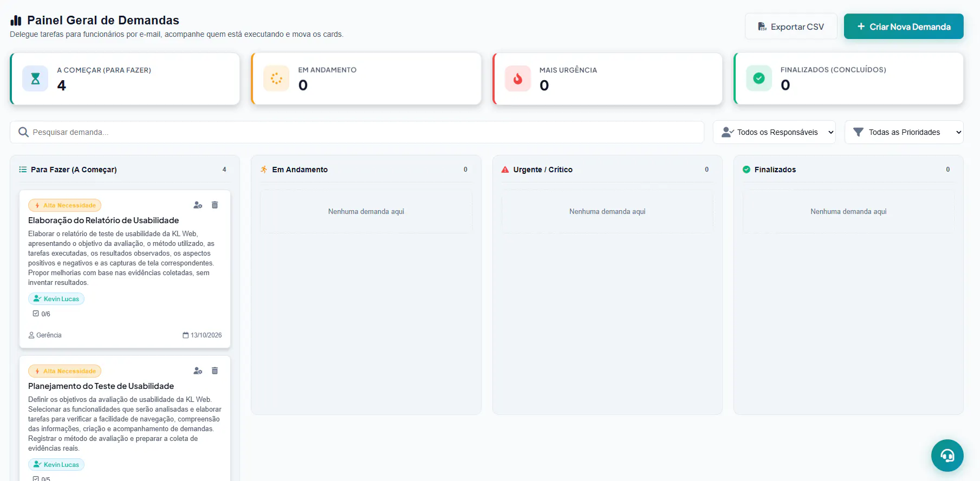Image resolution: width=980 pixels, height=481 pixels.
Task: Delete the Planejamento do Teste de Usabilidade card
Action: click(x=215, y=370)
